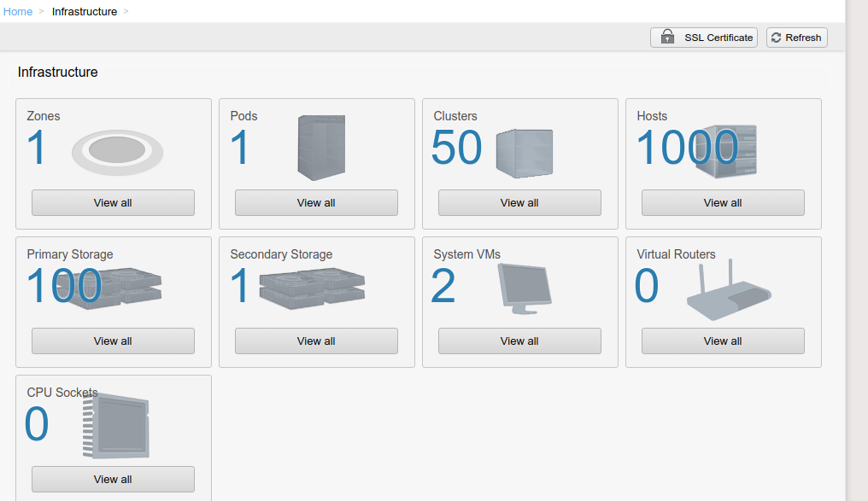Select the Infrastructure breadcrumb
Screen dimensions: 868x501
[x=85, y=12]
